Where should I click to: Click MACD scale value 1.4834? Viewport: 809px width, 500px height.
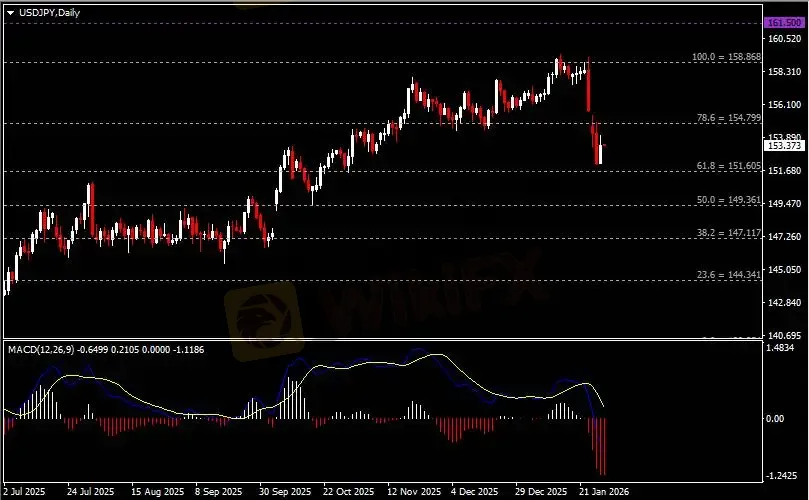pos(780,348)
